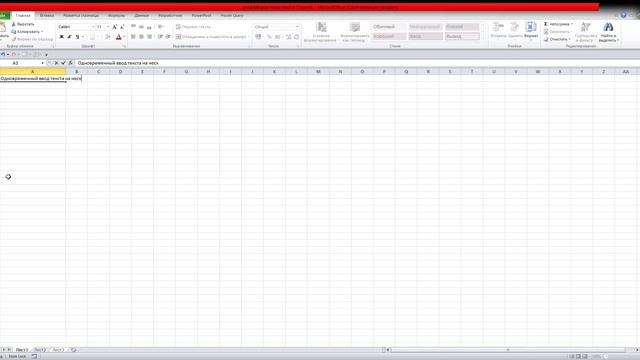Align text to bottom
Viewport: 640px width, 360px height.
(x=149, y=27)
